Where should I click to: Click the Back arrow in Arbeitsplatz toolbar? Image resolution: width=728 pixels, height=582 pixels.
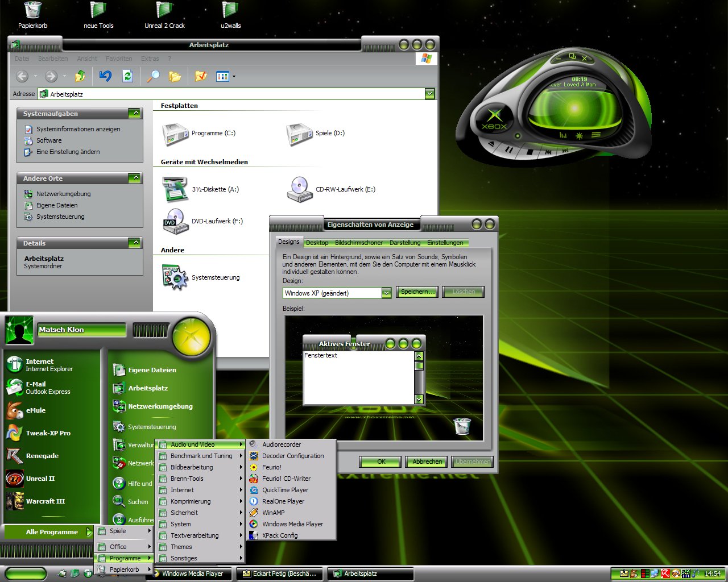click(22, 76)
